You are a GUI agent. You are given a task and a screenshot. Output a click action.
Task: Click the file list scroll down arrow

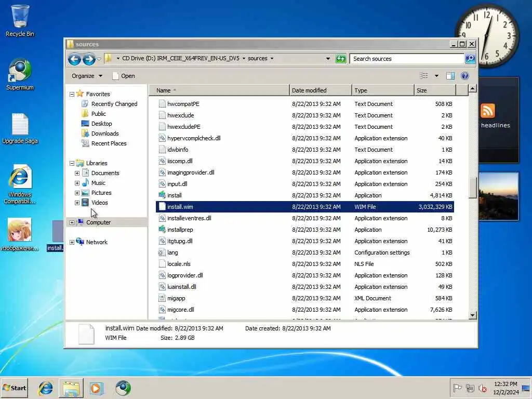(473, 315)
